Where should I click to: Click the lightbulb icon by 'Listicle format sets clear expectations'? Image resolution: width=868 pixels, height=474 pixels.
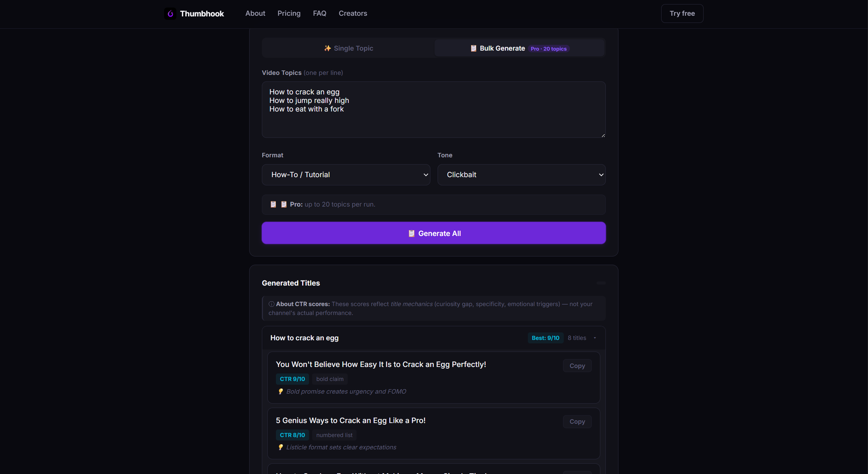[x=280, y=447]
